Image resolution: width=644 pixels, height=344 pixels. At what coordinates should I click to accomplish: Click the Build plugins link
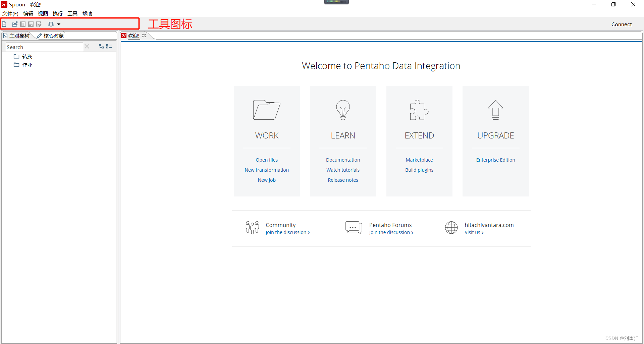[419, 170]
